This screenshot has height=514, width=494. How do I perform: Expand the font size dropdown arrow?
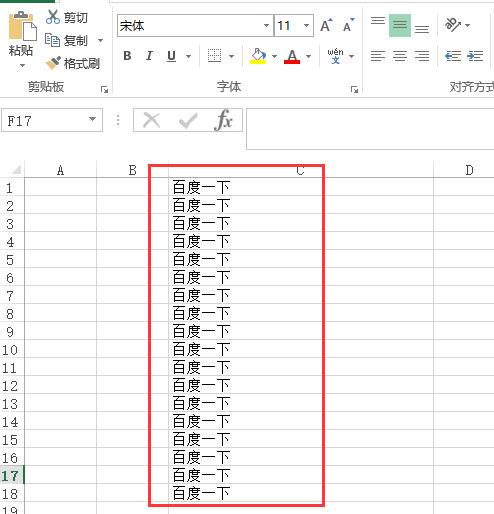306,26
